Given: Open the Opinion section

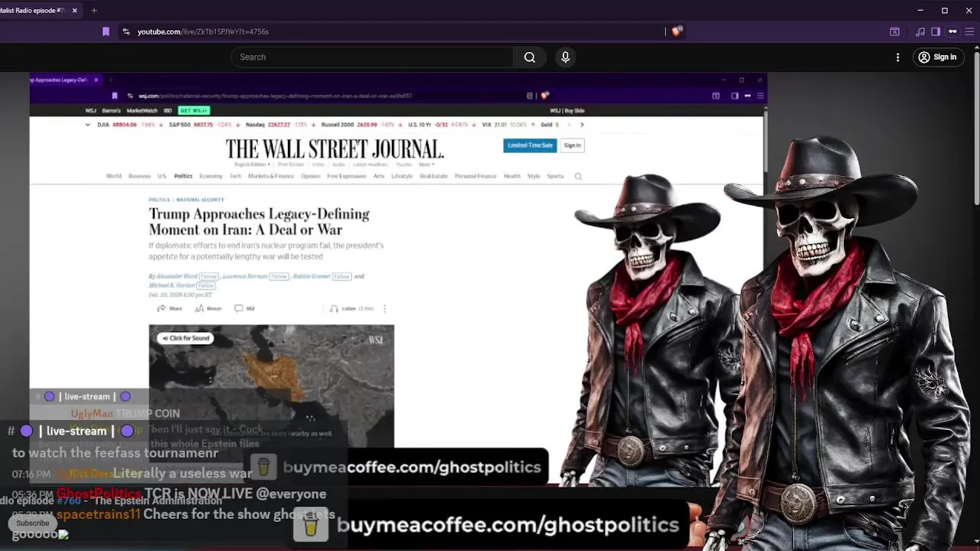Looking at the screenshot, I should [x=311, y=176].
